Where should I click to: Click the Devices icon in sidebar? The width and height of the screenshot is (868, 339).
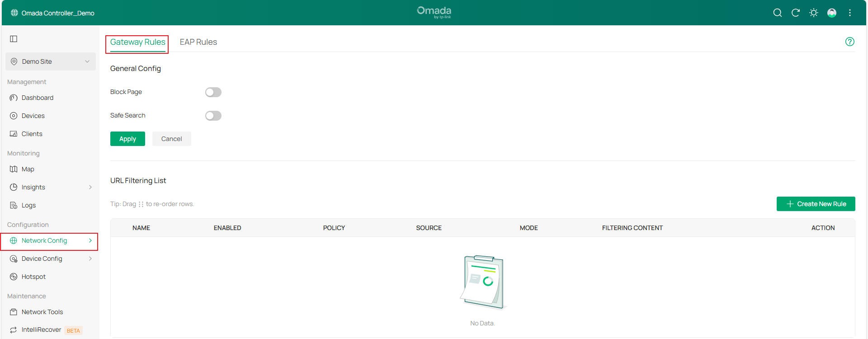click(14, 116)
